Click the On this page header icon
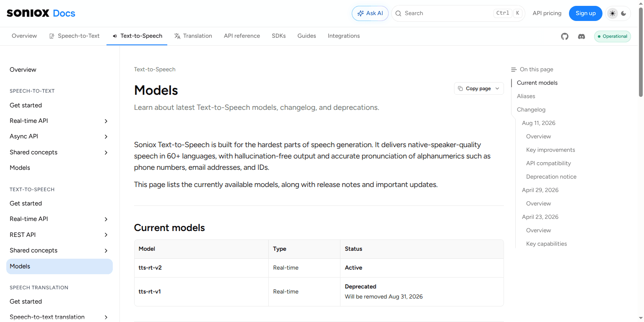 (514, 70)
